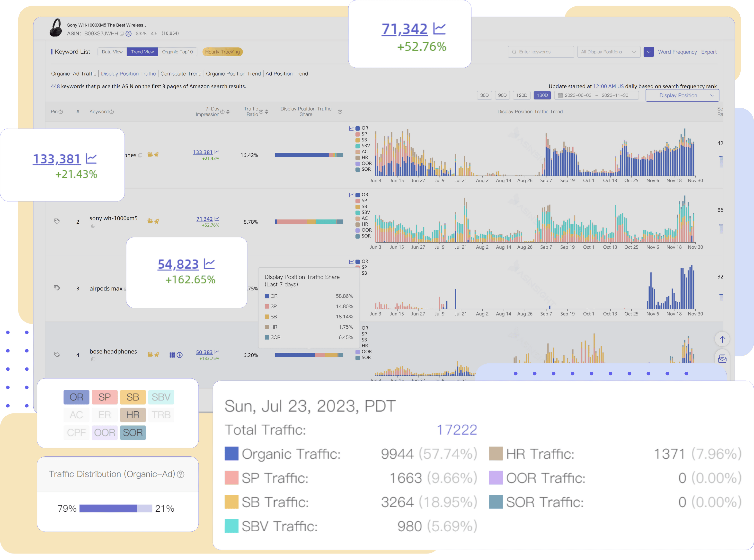Click the traffic share bar in bose headphones row
Image resolution: width=754 pixels, height=560 pixels.
click(x=309, y=355)
